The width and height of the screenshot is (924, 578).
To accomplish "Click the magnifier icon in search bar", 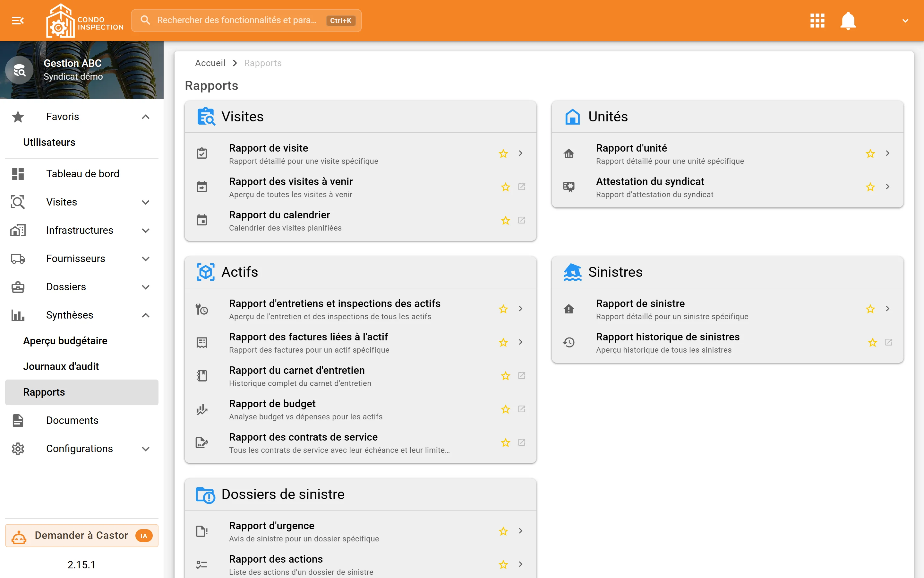I will (x=145, y=20).
